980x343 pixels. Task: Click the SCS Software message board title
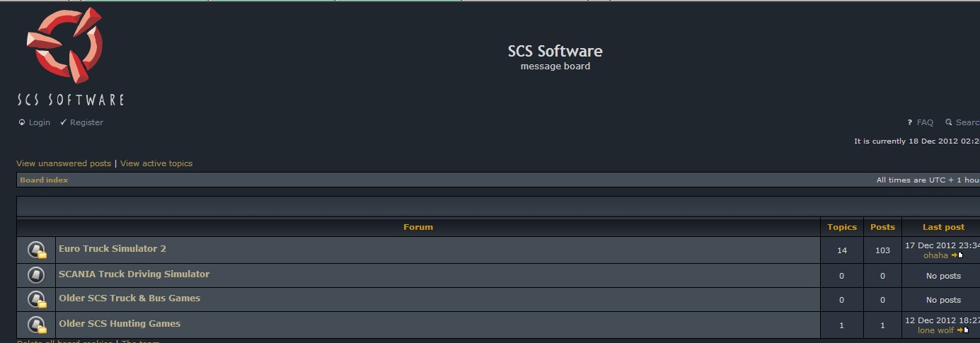555,52
